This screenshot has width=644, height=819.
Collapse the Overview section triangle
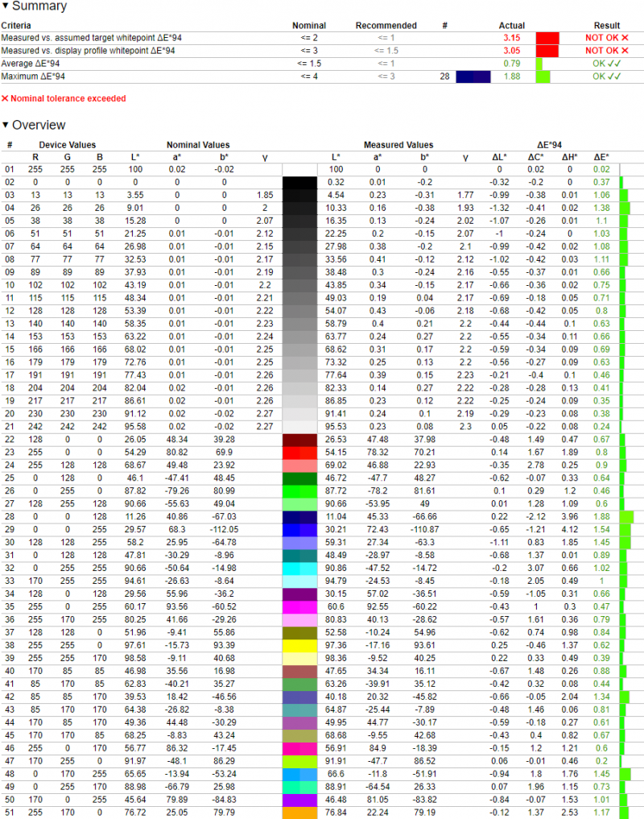[x=5, y=125]
